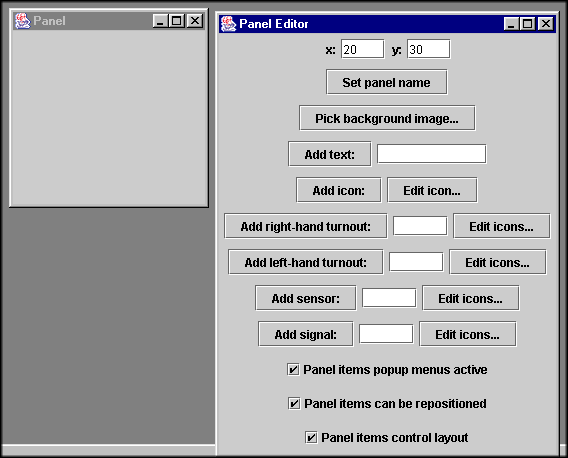The width and height of the screenshot is (568, 458).
Task: Click the text field beside Add text
Action: pos(431,154)
